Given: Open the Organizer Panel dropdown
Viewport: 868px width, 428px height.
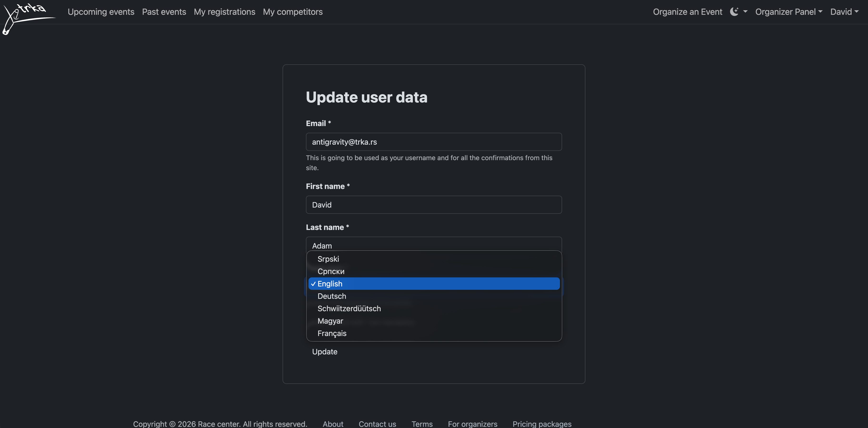Looking at the screenshot, I should [x=789, y=11].
